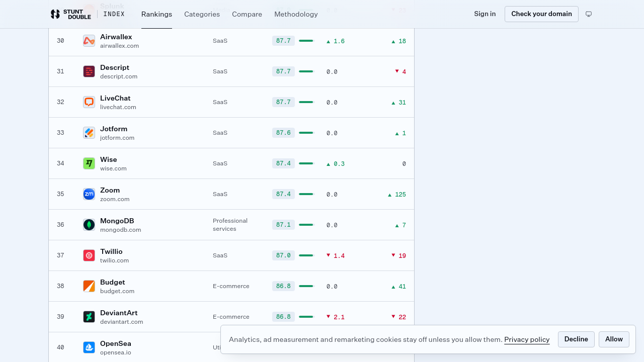Click LiveChat's 31 rank change value
Viewport: 644px width, 362px height.
click(399, 103)
